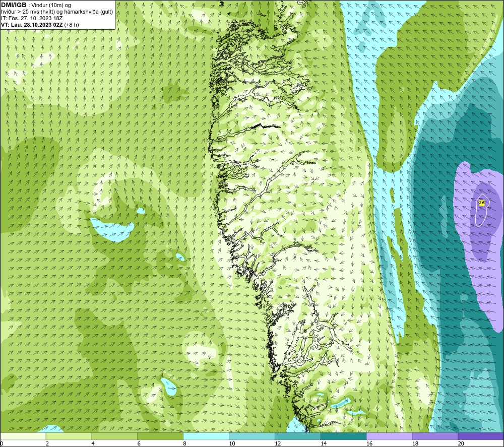
Task: Click the legend scale value '8'
Action: click(x=185, y=444)
